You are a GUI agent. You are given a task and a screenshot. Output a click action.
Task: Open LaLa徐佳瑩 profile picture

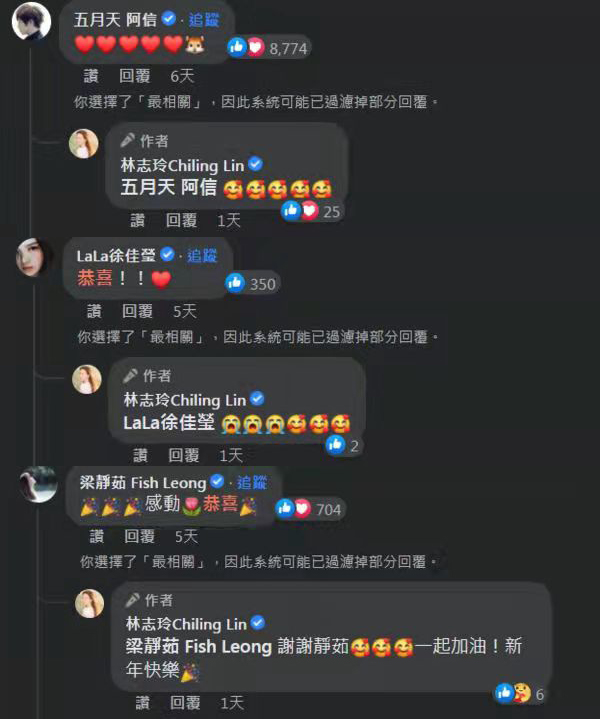[35, 257]
